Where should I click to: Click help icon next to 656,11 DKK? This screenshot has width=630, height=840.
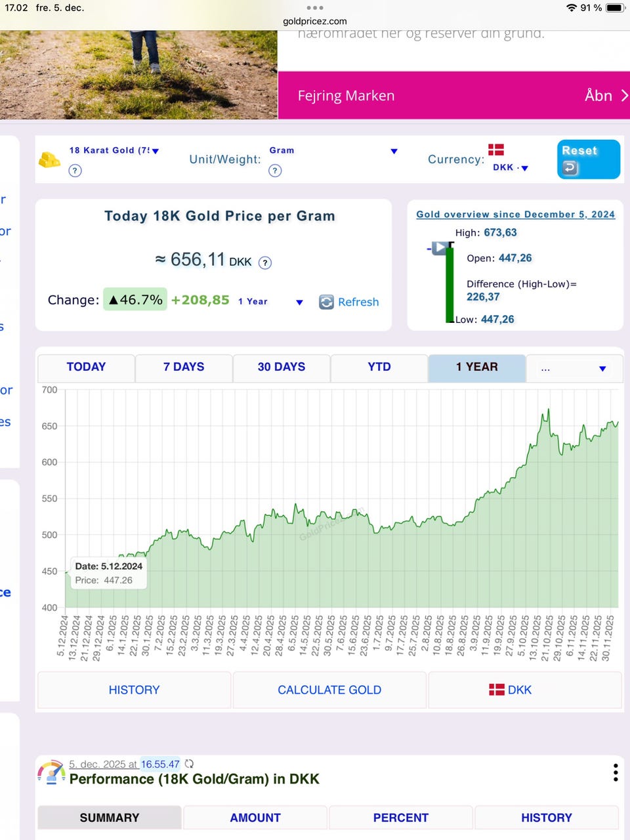click(x=265, y=263)
